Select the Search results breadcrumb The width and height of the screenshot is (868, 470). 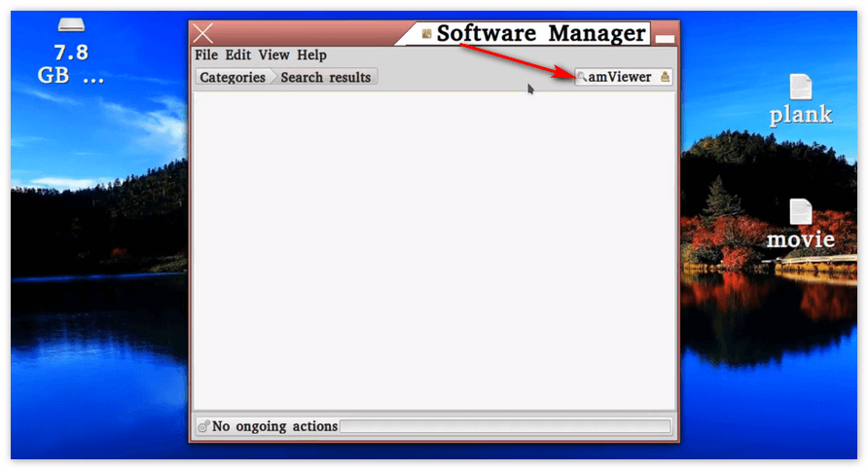[325, 77]
